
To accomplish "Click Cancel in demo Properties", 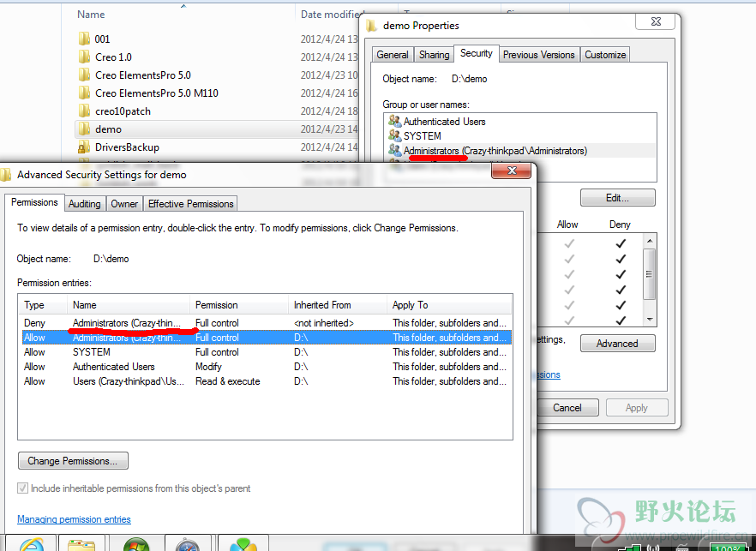I will click(x=567, y=408).
